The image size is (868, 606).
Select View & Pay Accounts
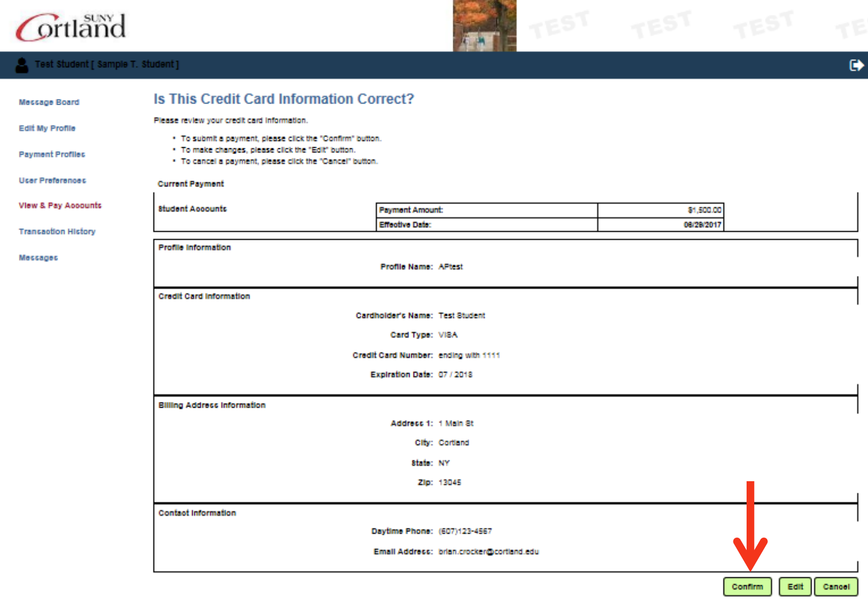tap(60, 205)
